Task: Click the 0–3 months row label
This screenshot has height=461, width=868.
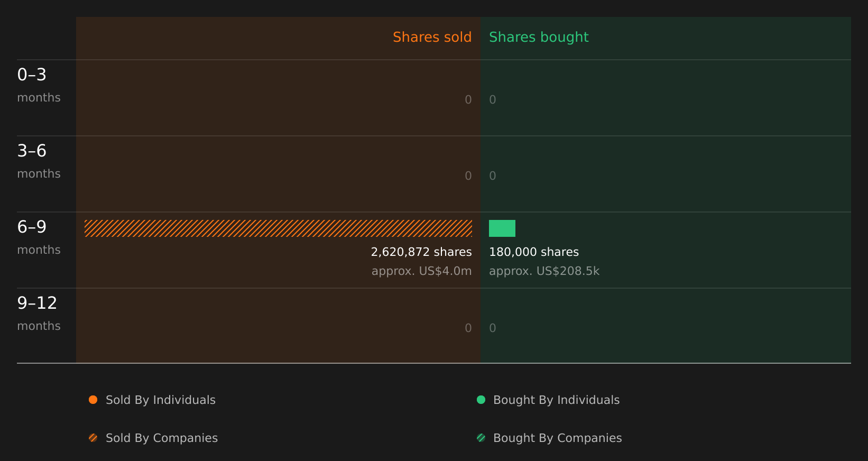Action: pos(39,85)
